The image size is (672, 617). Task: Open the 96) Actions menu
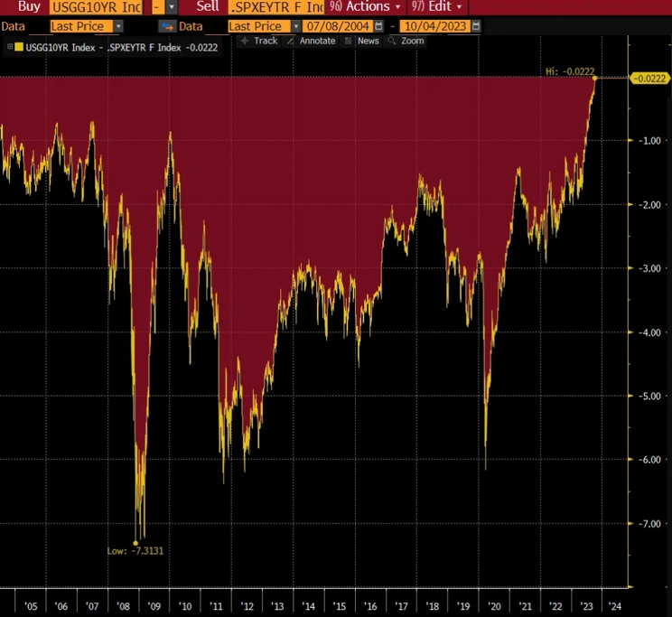click(365, 7)
